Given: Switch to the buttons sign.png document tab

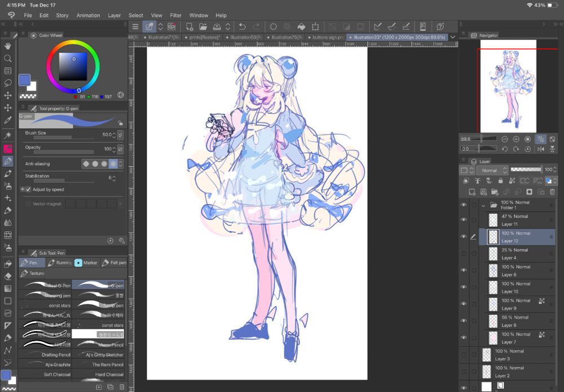Looking at the screenshot, I should click(x=325, y=37).
